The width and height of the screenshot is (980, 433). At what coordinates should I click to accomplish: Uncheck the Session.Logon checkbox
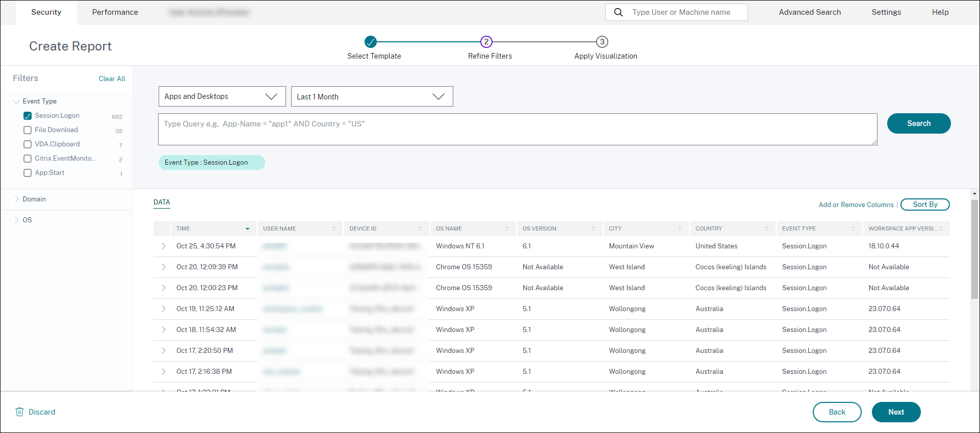point(28,116)
